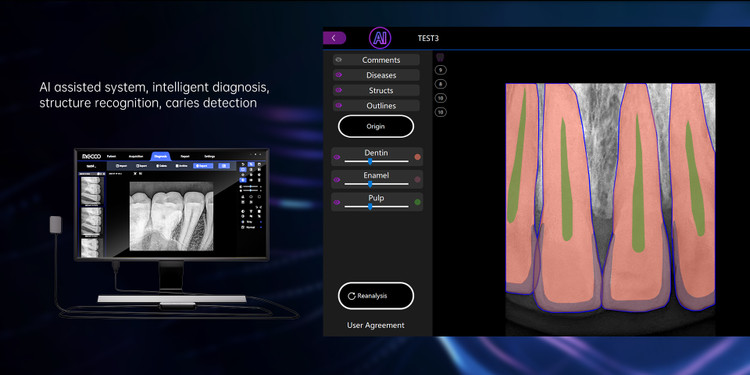This screenshot has width=750, height=375.
Task: Click the Pulp opacity slider
Action: 376,207
